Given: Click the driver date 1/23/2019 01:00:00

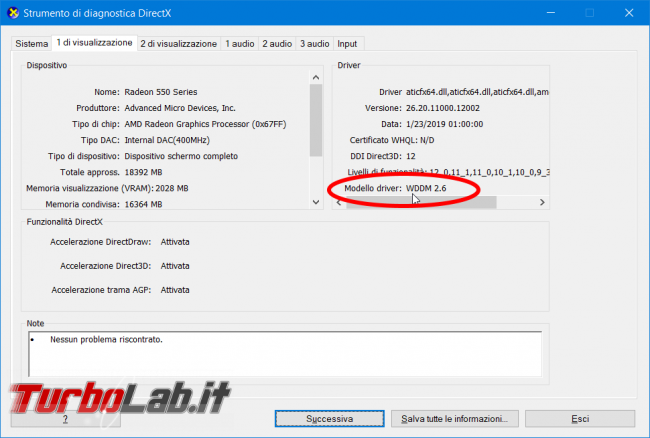Looking at the screenshot, I should tap(444, 124).
